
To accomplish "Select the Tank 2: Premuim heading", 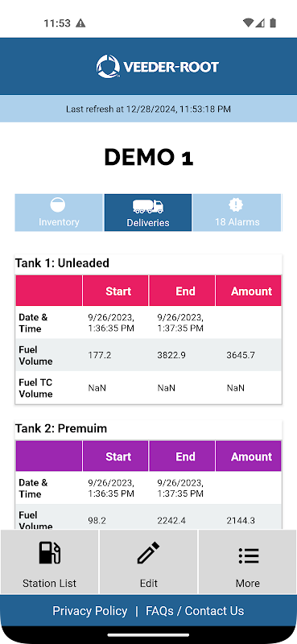I will [61, 428].
